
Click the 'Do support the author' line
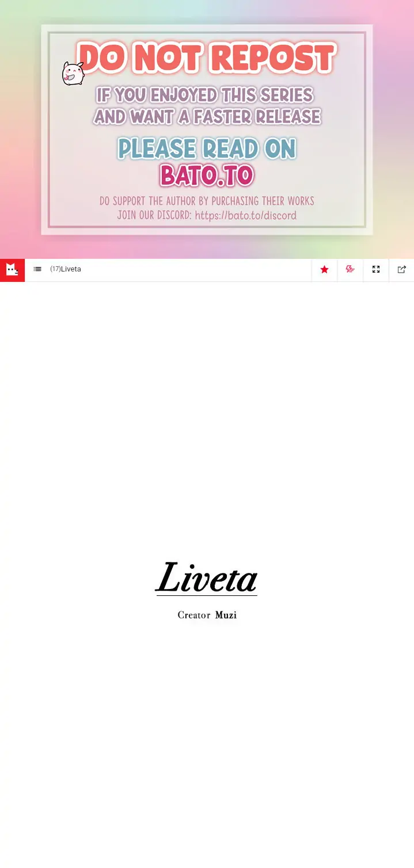[207, 201]
